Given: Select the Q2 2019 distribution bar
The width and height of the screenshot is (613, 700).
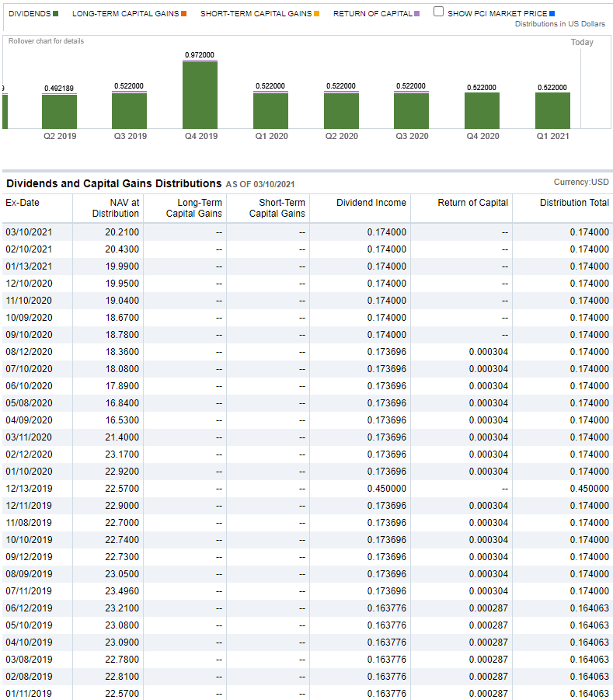Looking at the screenshot, I should [x=59, y=112].
